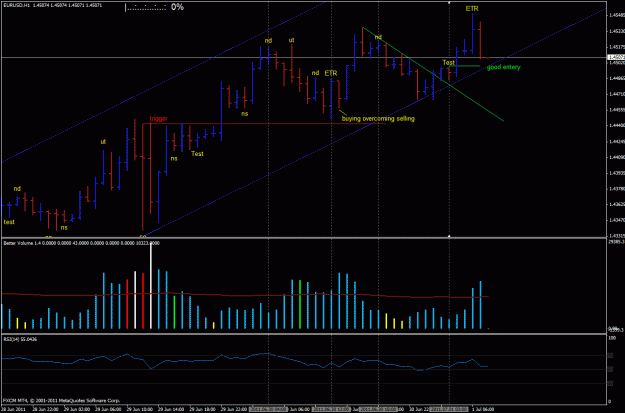Viewport: 625px width, 413px height.
Task: Select the green 'good entery' annotation
Action: pos(503,67)
